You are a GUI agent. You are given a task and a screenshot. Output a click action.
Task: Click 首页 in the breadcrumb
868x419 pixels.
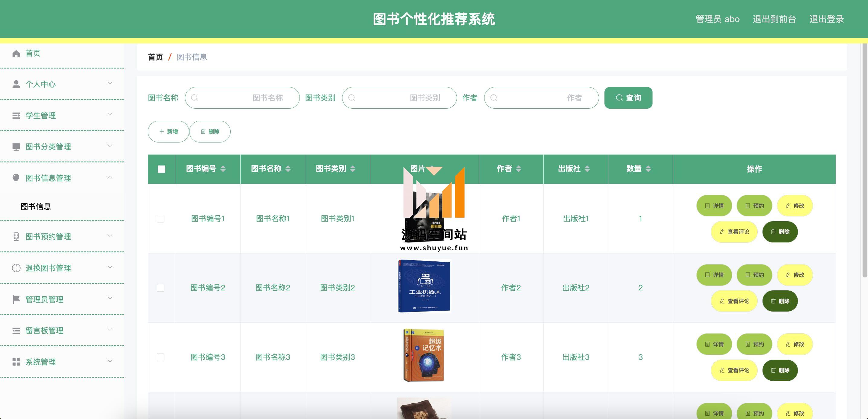[155, 57]
